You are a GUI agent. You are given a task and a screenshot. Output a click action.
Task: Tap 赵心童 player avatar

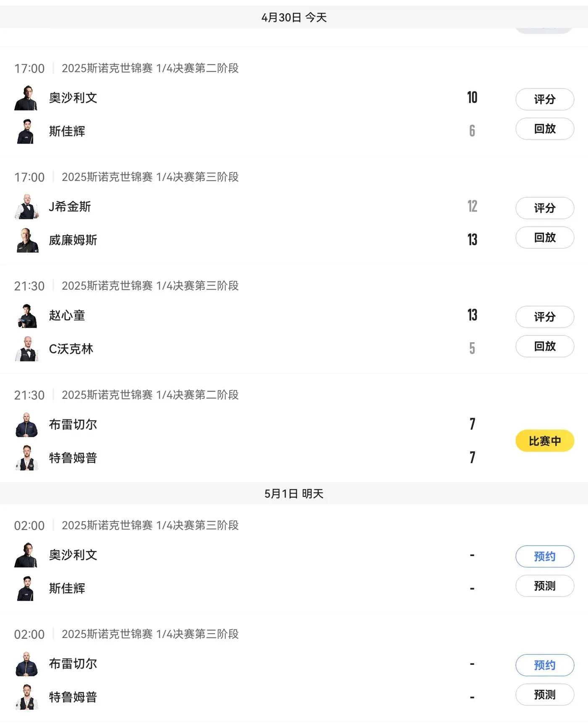pos(26,315)
